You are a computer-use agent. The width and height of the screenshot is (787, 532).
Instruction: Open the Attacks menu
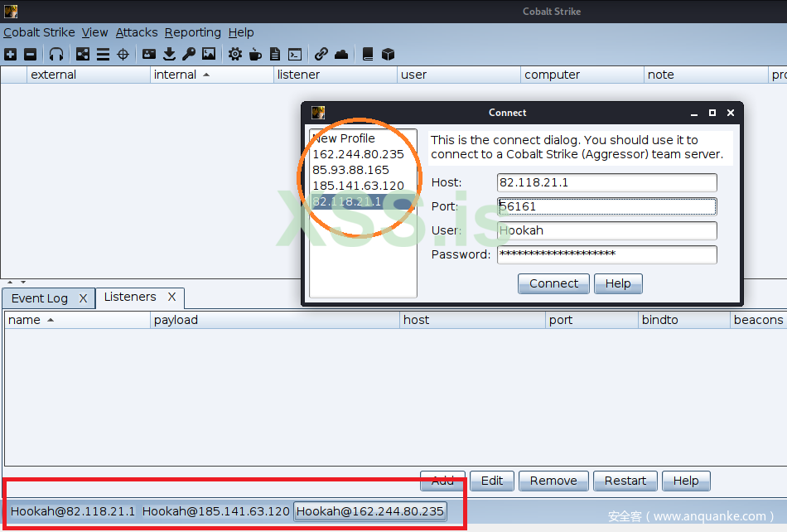pyautogui.click(x=137, y=32)
